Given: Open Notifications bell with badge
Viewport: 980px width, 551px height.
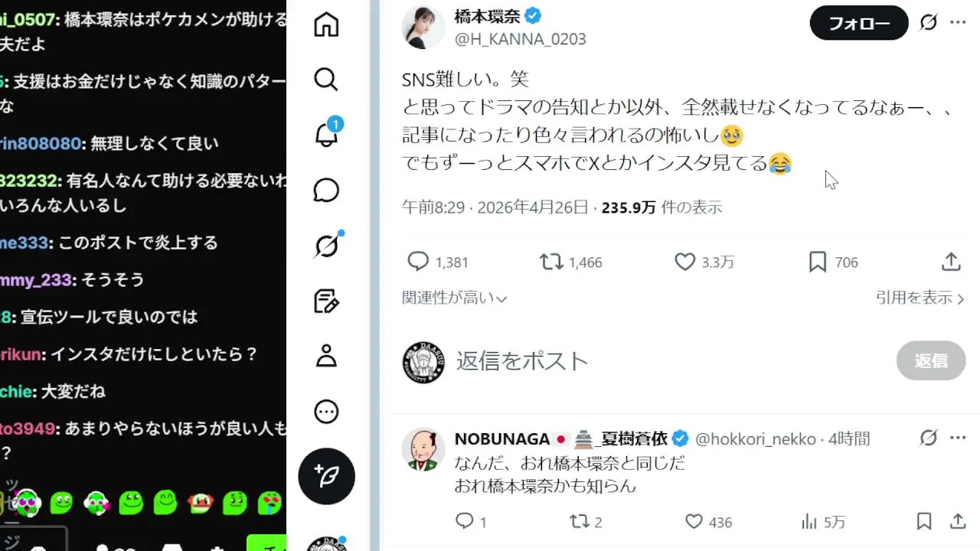Looking at the screenshot, I should tap(328, 134).
